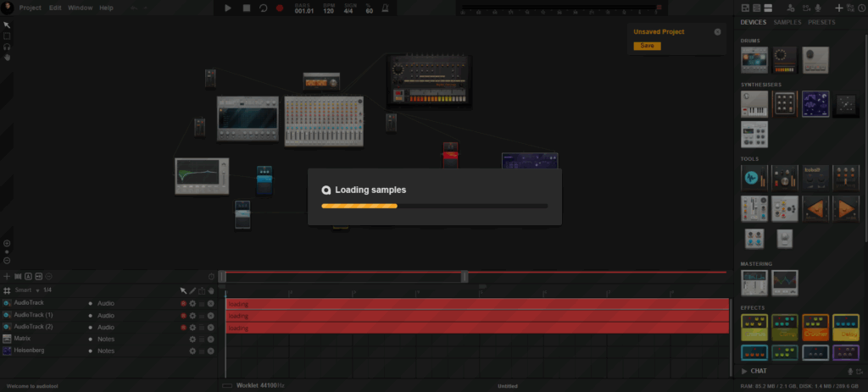
Task: Enable recording with the red record button
Action: pyautogui.click(x=280, y=8)
